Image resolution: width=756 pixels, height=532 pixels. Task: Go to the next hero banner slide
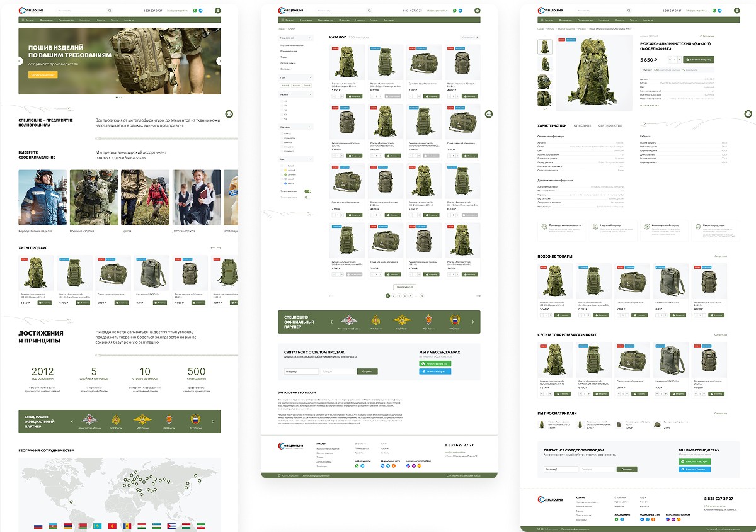219,61
